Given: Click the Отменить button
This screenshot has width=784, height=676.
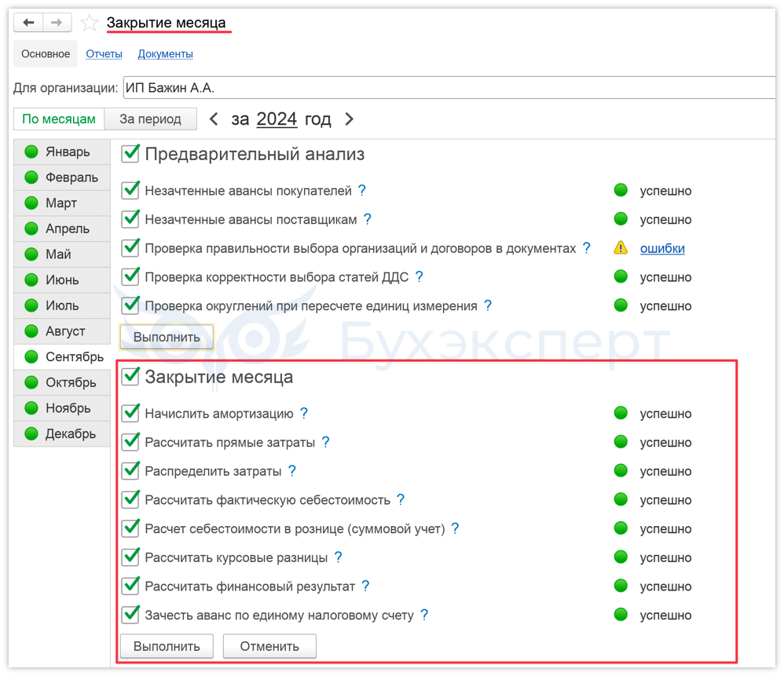Looking at the screenshot, I should [x=269, y=646].
